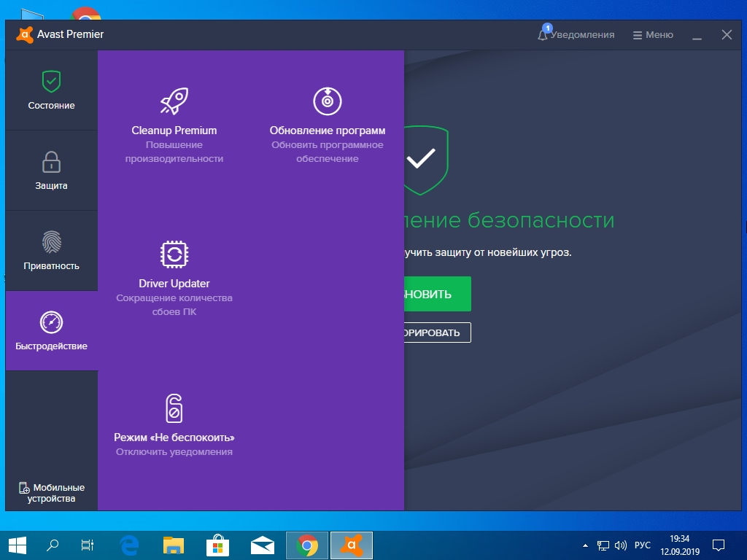Screen dimensions: 747x560
Task: Open the Защита protection tab
Action: click(x=52, y=171)
